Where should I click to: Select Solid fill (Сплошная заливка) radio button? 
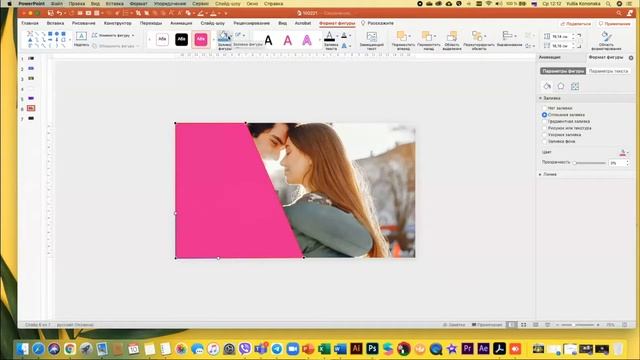(x=544, y=115)
